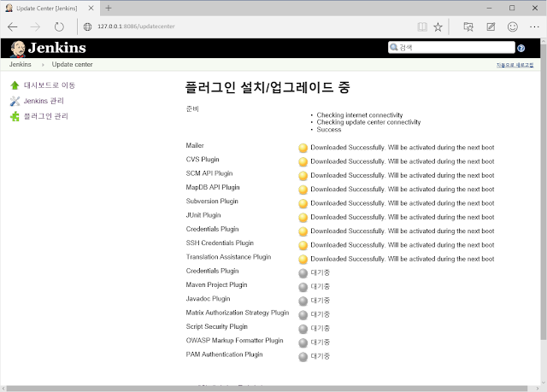Click 'Matrix Authorization Strategy Plugin' text
547x392 pixels.
238,313
